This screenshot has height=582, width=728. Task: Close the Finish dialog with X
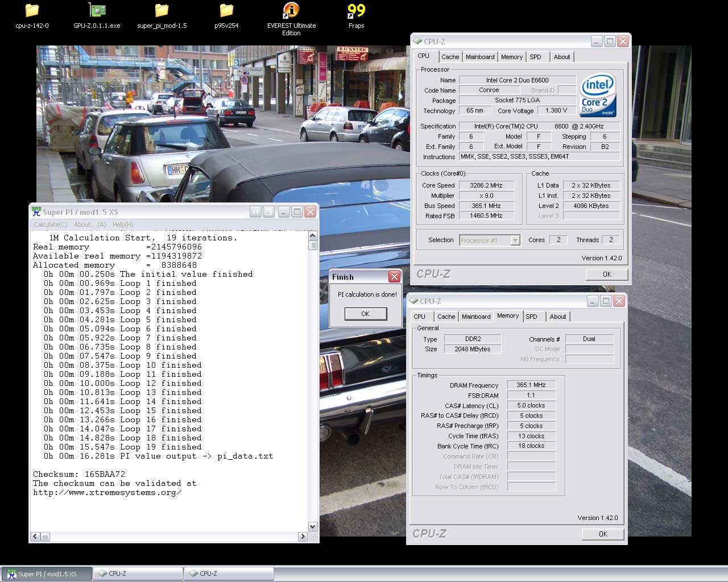[394, 277]
